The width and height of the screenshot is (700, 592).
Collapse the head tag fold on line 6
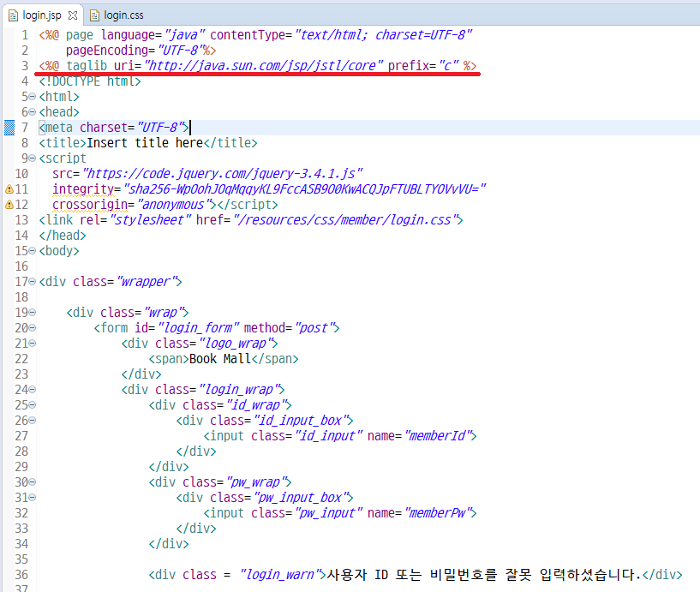pos(33,112)
